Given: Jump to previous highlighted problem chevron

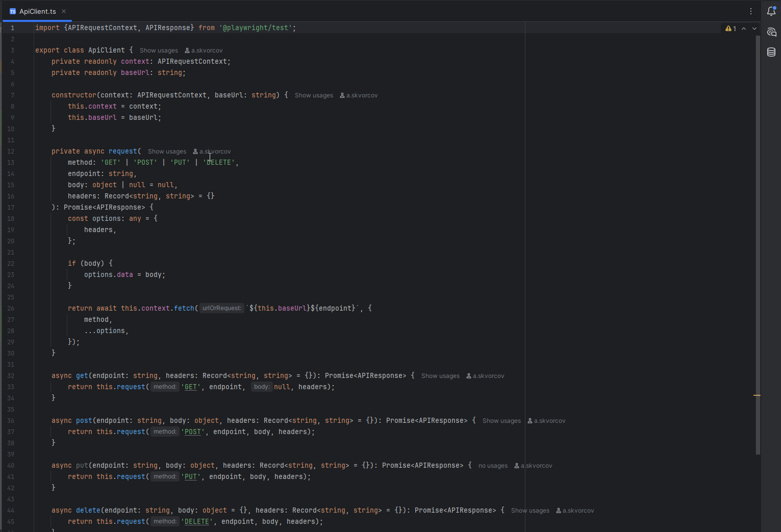Looking at the screenshot, I should (x=744, y=29).
